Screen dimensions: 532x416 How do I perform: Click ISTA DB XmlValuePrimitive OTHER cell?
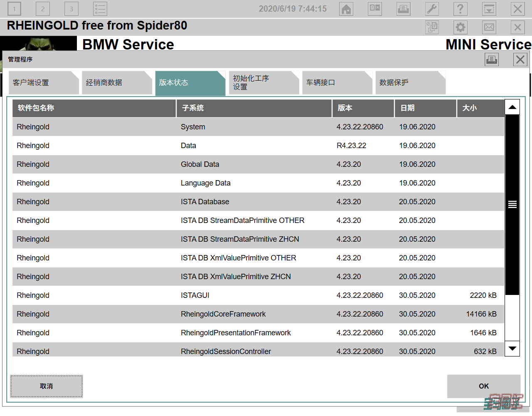pos(238,258)
